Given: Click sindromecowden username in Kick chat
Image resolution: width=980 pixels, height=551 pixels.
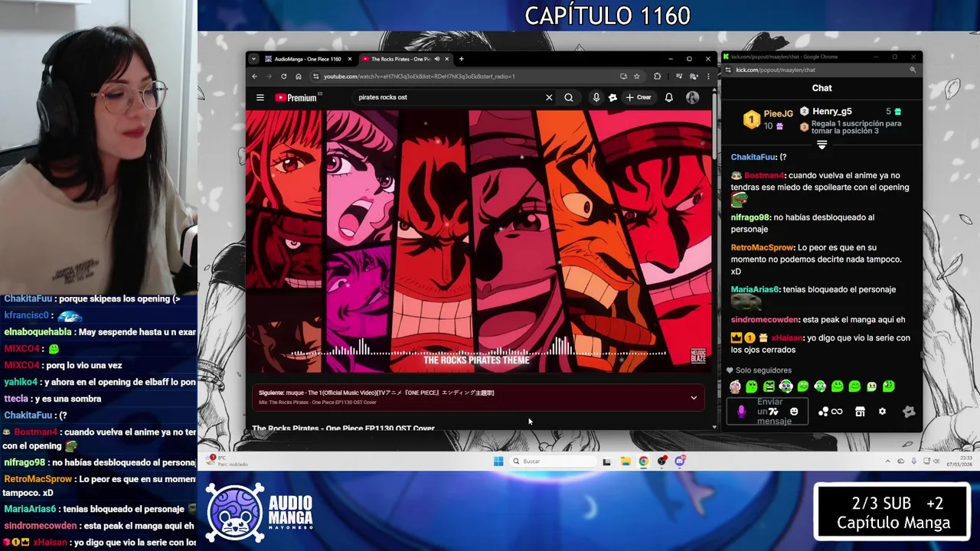Looking at the screenshot, I should [x=765, y=319].
